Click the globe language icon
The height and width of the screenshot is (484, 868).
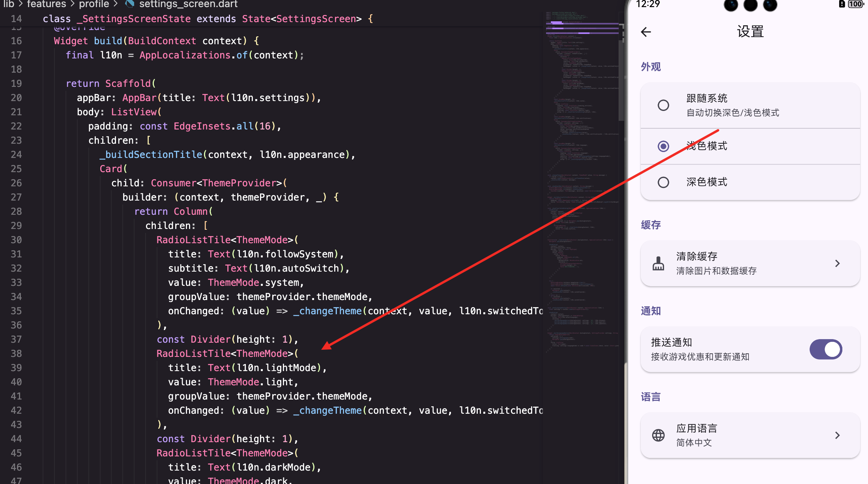(x=658, y=435)
